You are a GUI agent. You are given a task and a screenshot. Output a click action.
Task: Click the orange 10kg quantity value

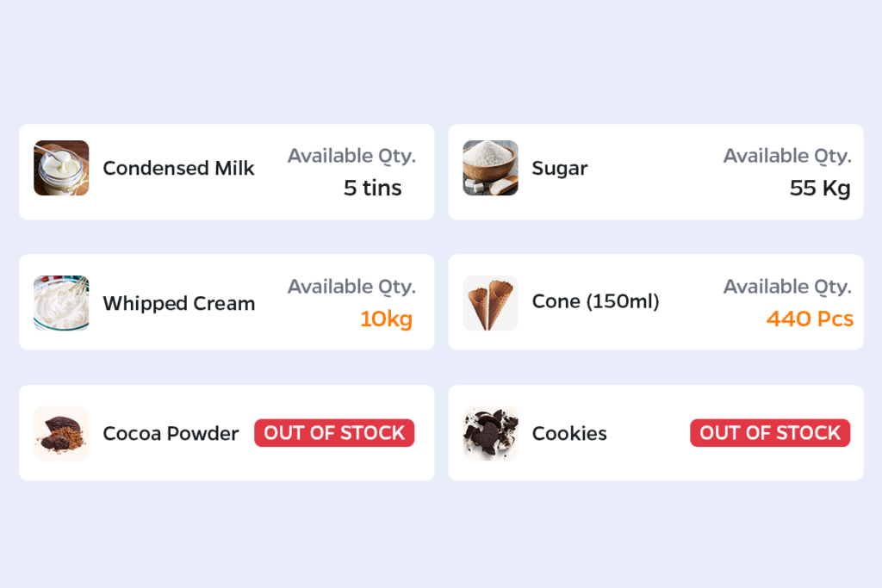pos(386,319)
